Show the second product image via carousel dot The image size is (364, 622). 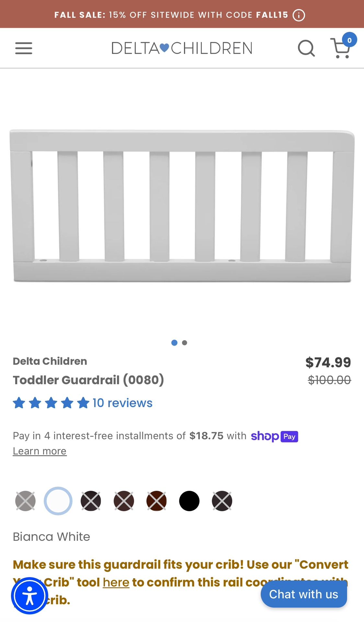pyautogui.click(x=184, y=343)
